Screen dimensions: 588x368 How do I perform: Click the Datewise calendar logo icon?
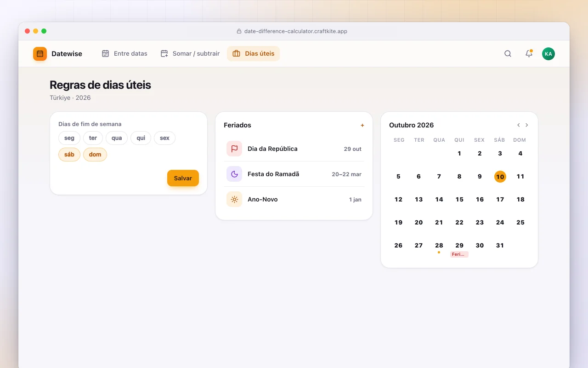point(40,54)
